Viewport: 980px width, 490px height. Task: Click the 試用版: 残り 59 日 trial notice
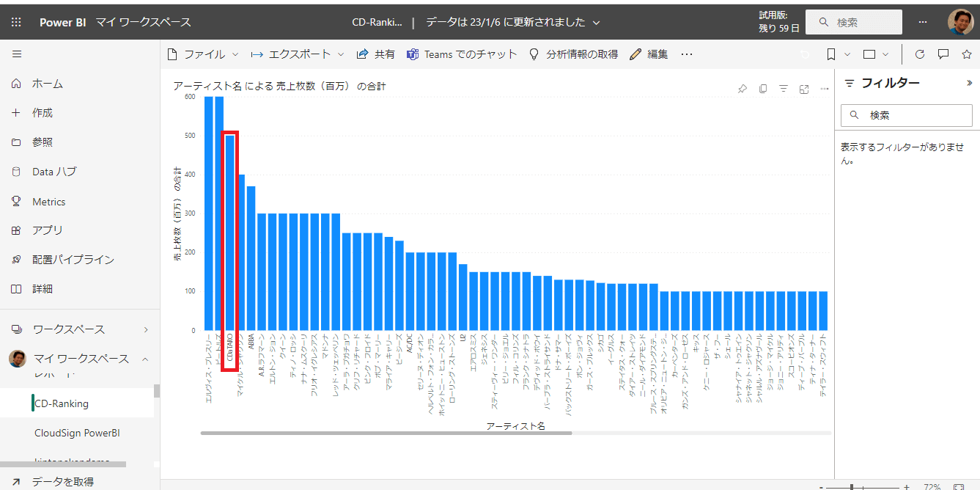click(x=779, y=22)
